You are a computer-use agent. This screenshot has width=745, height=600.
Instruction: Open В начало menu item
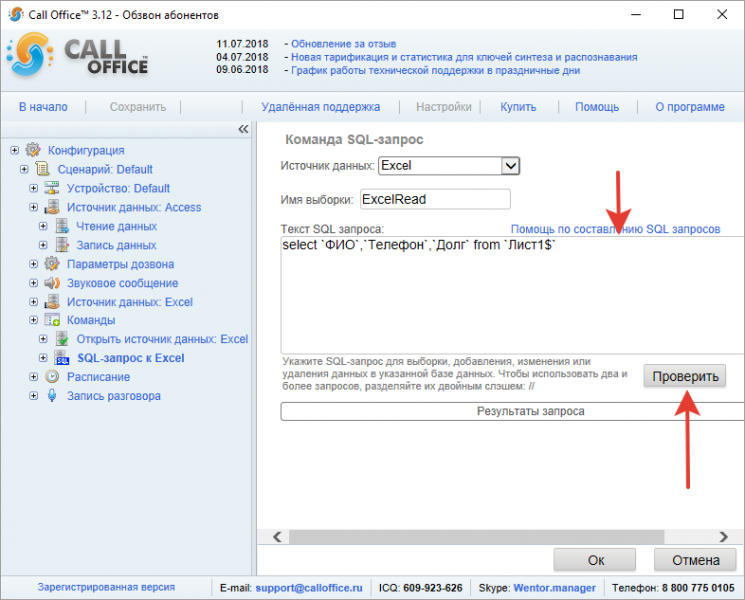[43, 107]
